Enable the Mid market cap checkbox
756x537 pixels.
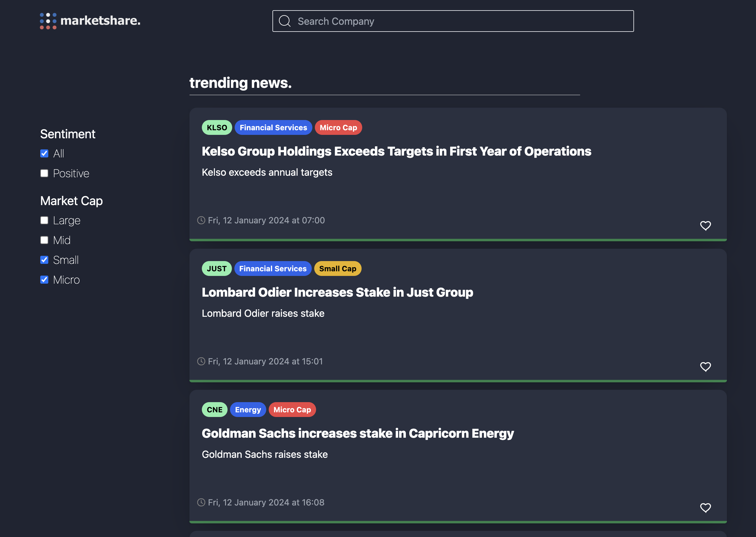click(x=44, y=240)
